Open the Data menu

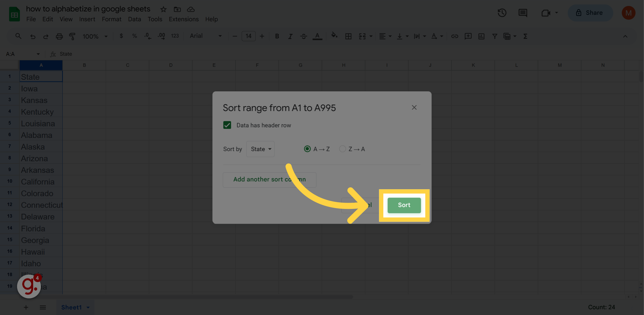click(134, 19)
